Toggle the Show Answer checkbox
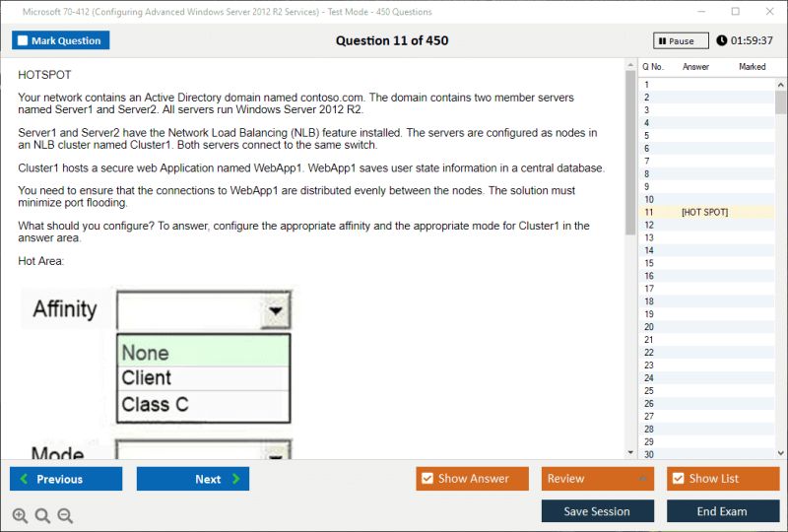This screenshot has height=532, width=788. point(427,478)
